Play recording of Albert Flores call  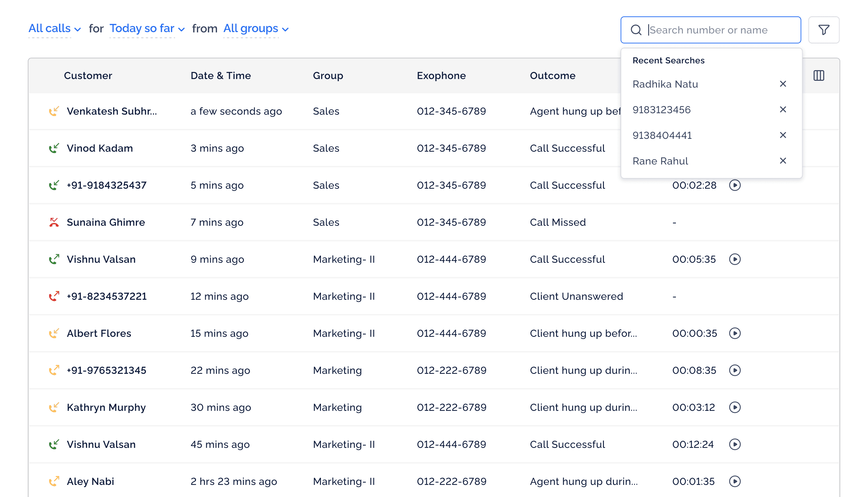[735, 333]
